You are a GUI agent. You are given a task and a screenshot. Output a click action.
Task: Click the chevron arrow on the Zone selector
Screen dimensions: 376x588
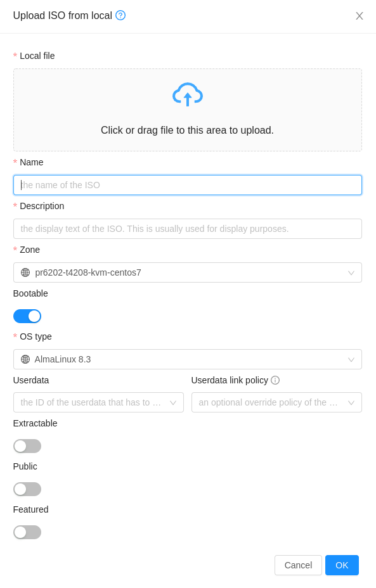tap(351, 272)
